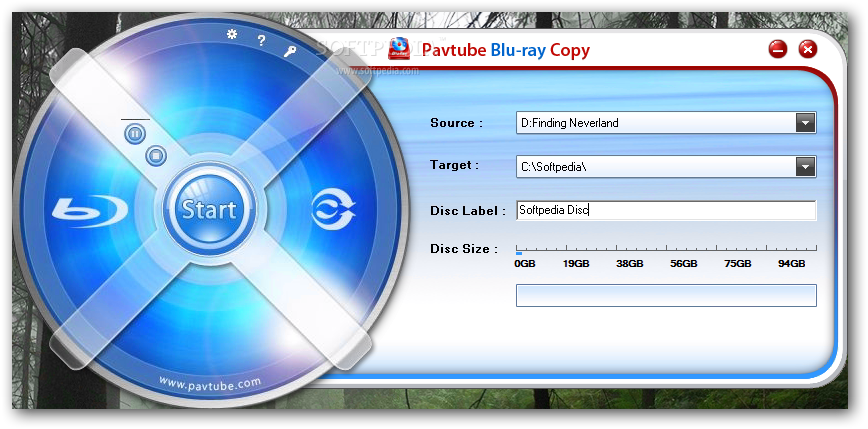Close the Pavtube Blu-ray Copy window
The width and height of the screenshot is (868, 429).
(x=808, y=50)
